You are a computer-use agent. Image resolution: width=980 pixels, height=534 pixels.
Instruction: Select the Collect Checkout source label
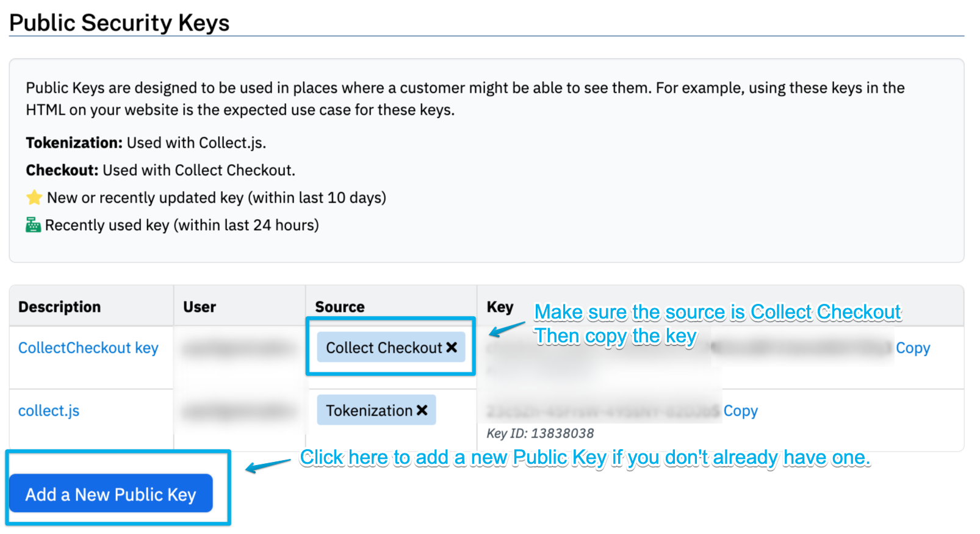tap(384, 347)
